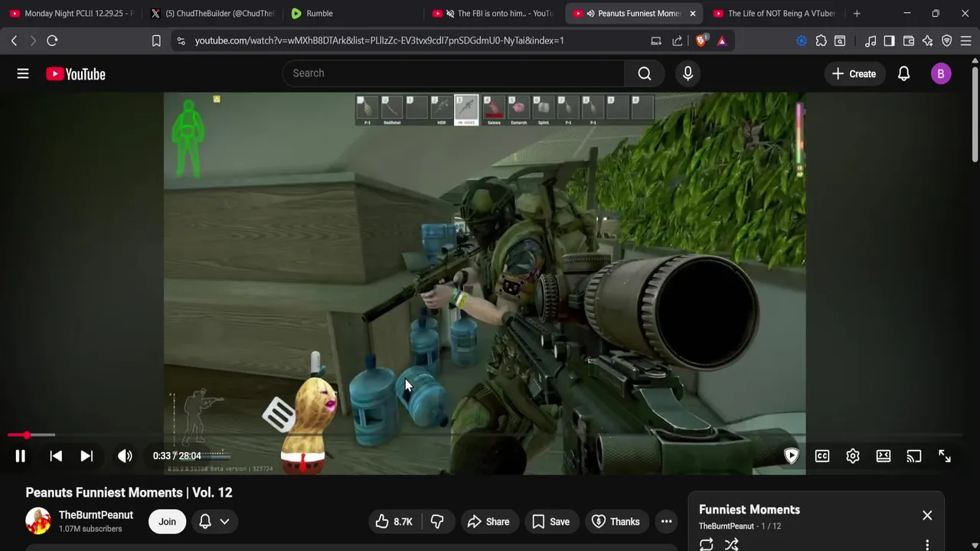Start voice search with the microphone
Viewport: 980px width, 551px height.
pyautogui.click(x=688, y=73)
